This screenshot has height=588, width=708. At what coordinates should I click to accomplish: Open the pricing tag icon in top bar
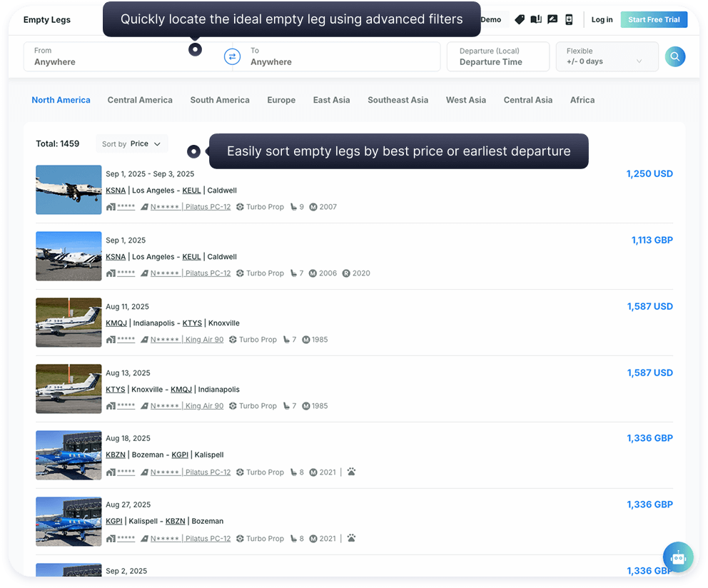click(519, 19)
